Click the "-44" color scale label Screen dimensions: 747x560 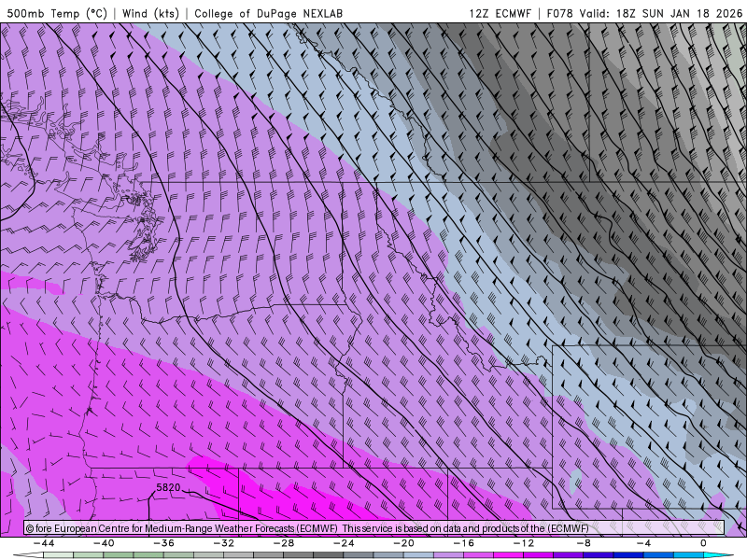point(44,543)
